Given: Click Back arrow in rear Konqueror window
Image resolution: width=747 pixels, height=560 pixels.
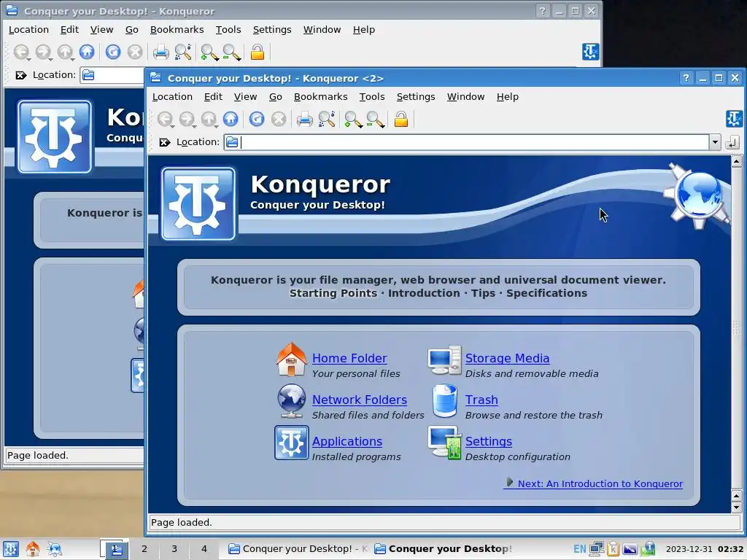Looking at the screenshot, I should pos(21,52).
